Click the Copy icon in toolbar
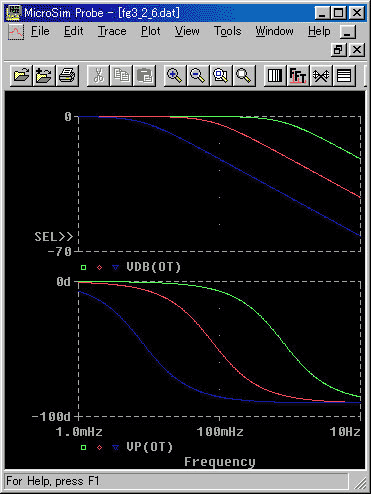Image resolution: width=371 pixels, height=494 pixels. [121, 75]
